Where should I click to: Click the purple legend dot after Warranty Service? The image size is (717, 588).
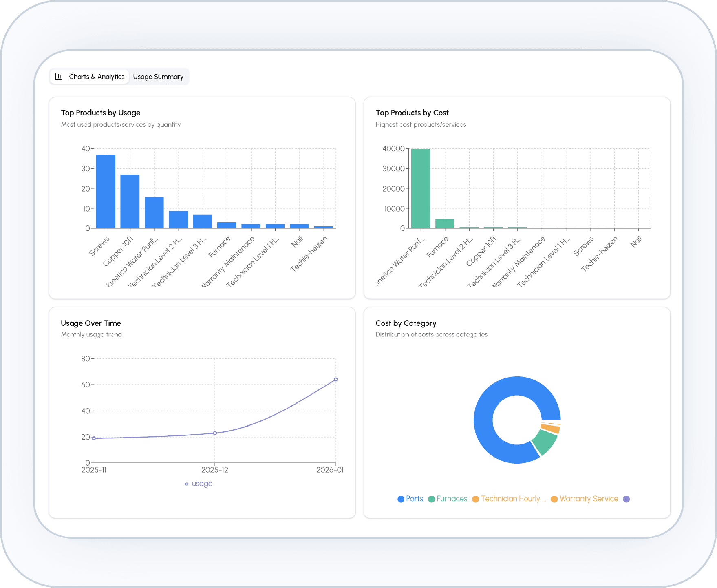[627, 499]
